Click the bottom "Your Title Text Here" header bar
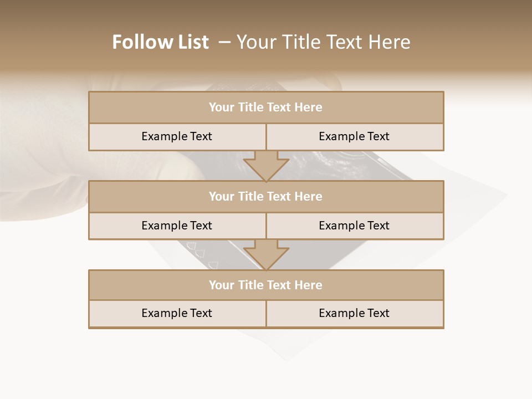Screen dimensions: 532x399 point(265,285)
